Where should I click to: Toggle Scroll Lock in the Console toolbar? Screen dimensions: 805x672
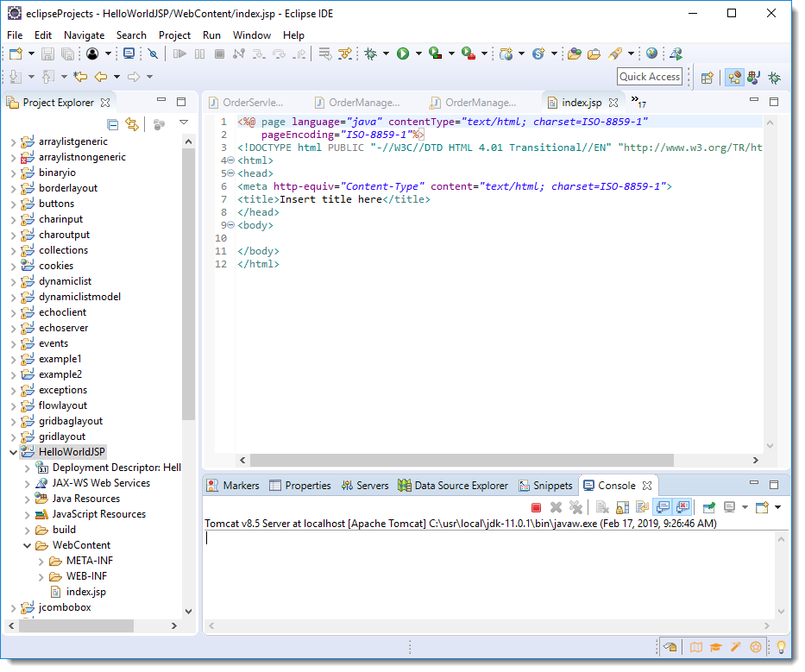[x=623, y=508]
